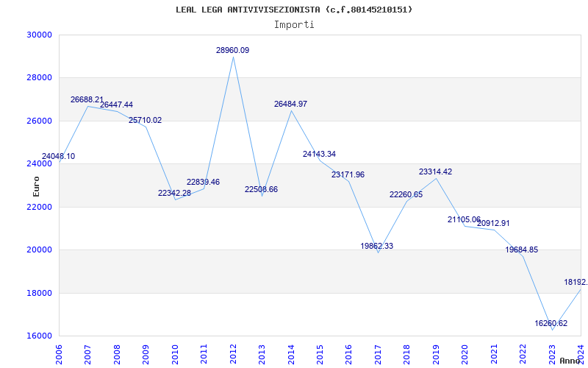The height and width of the screenshot is (368, 588).
Task: Click x-axis year 2022
Action: pyautogui.click(x=523, y=354)
